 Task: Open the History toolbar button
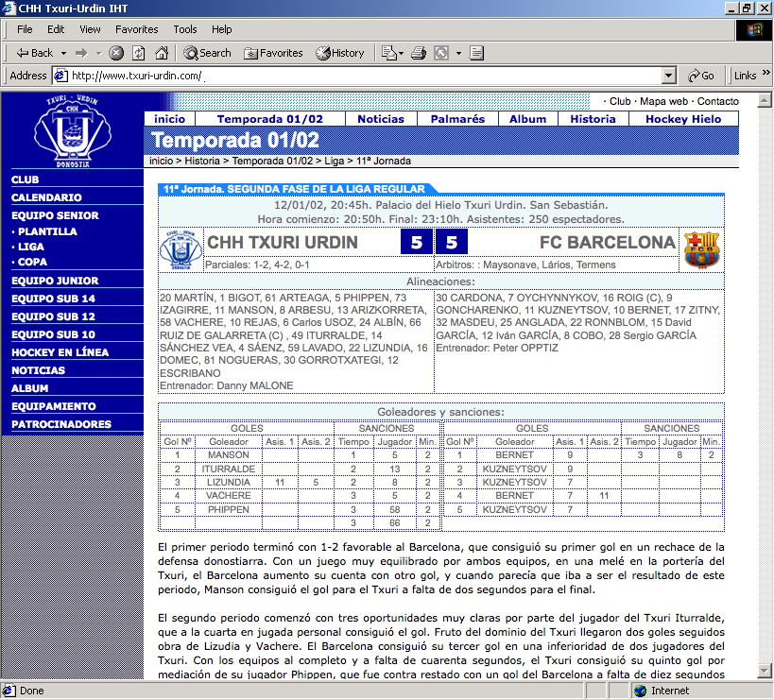coord(340,53)
